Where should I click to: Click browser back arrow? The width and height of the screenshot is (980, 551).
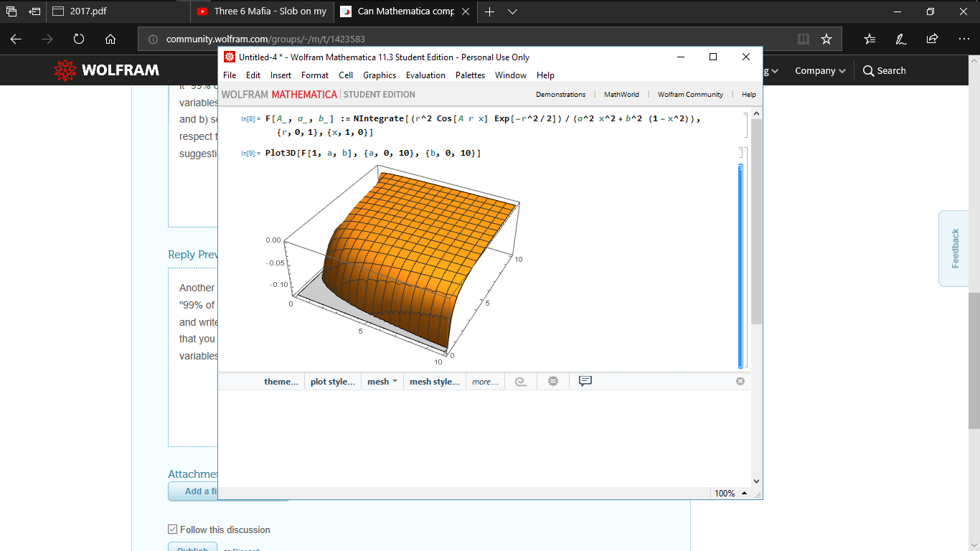point(16,39)
